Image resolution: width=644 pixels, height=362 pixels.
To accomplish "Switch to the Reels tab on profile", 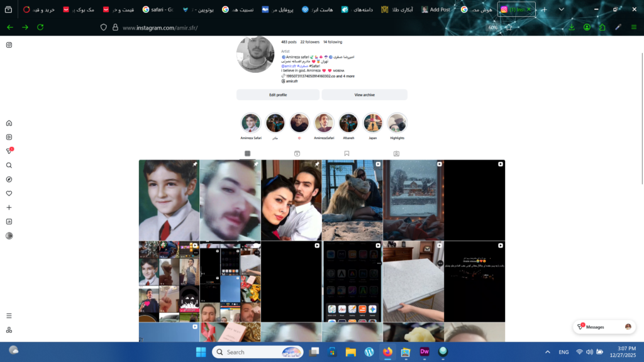I will pos(297,153).
